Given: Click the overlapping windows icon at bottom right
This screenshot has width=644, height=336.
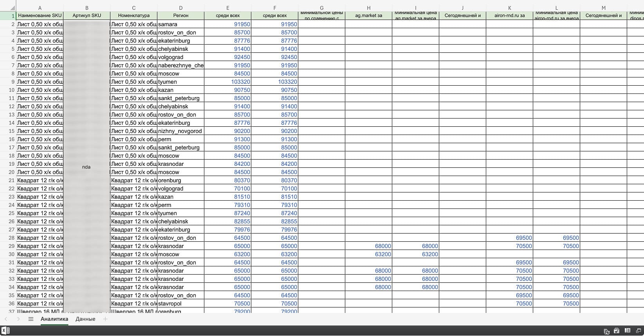Looking at the screenshot, I should (638, 331).
